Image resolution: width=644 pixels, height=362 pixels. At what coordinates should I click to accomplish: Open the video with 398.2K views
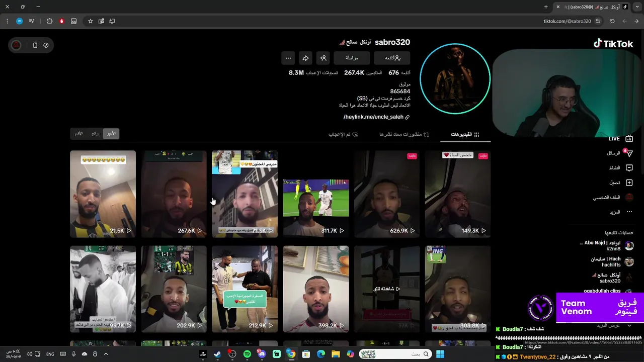pyautogui.click(x=315, y=289)
